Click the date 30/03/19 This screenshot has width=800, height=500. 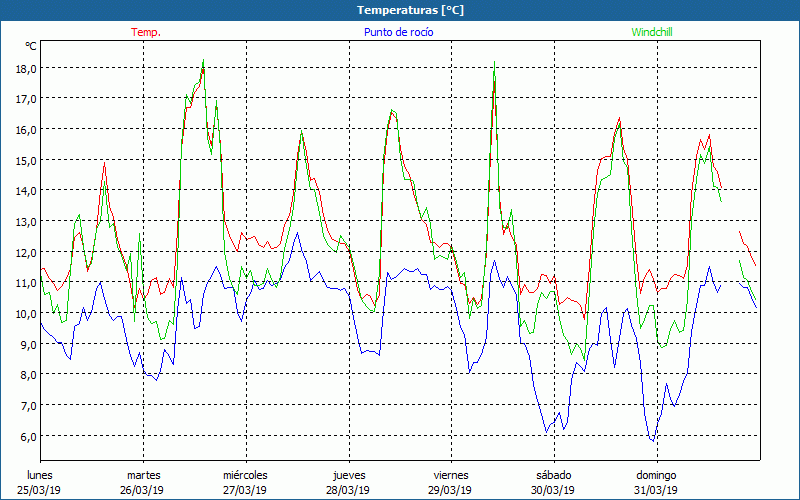coord(553,490)
